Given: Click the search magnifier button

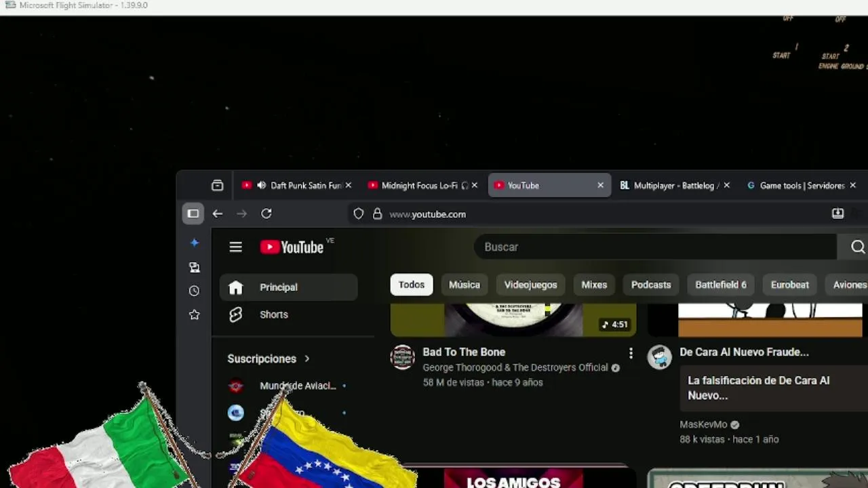Looking at the screenshot, I should tap(858, 247).
